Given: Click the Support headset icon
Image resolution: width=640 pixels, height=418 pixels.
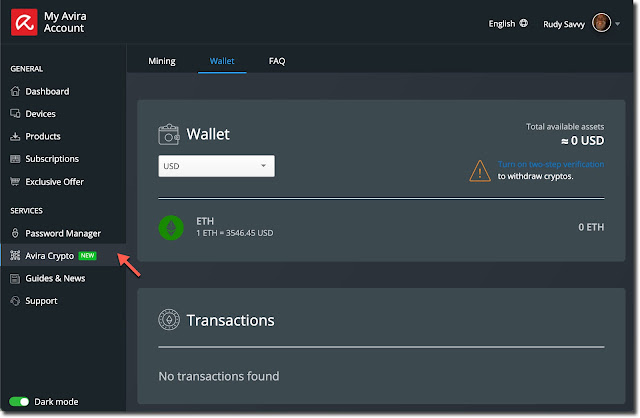Looking at the screenshot, I should click(x=15, y=301).
